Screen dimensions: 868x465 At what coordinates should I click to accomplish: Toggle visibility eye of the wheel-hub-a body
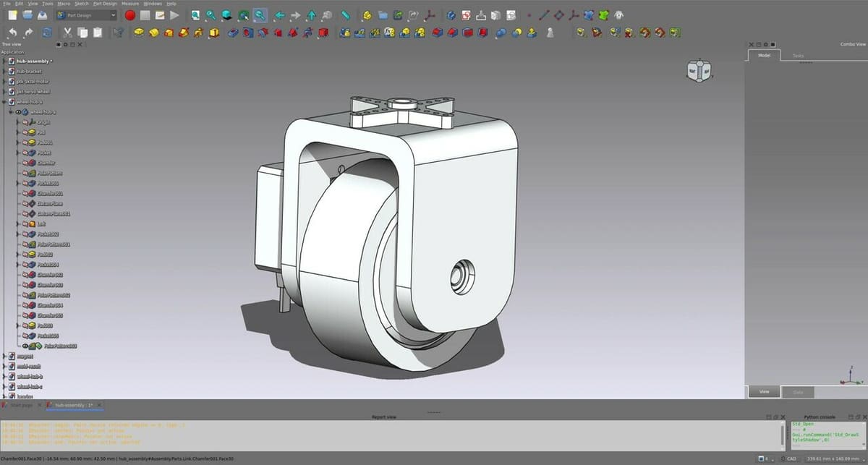click(18, 112)
